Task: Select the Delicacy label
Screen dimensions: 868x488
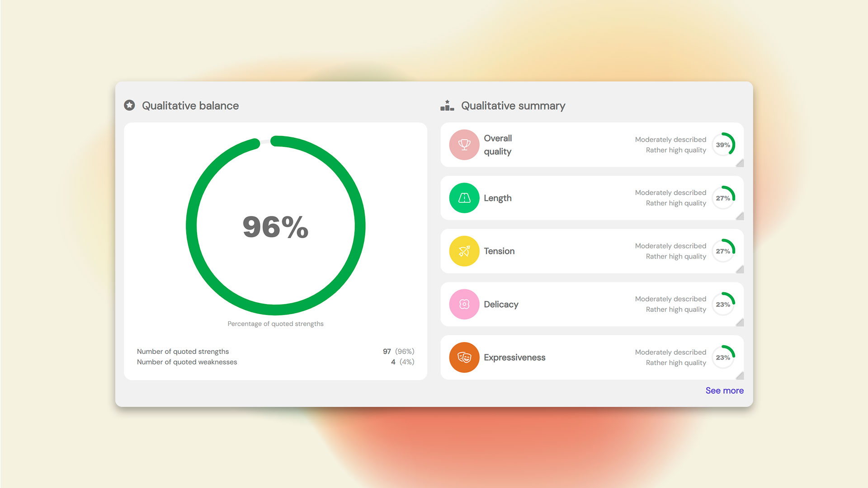Action: (501, 304)
